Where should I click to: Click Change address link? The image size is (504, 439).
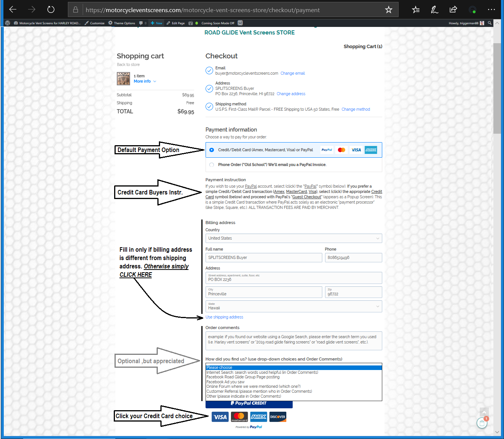(x=291, y=94)
